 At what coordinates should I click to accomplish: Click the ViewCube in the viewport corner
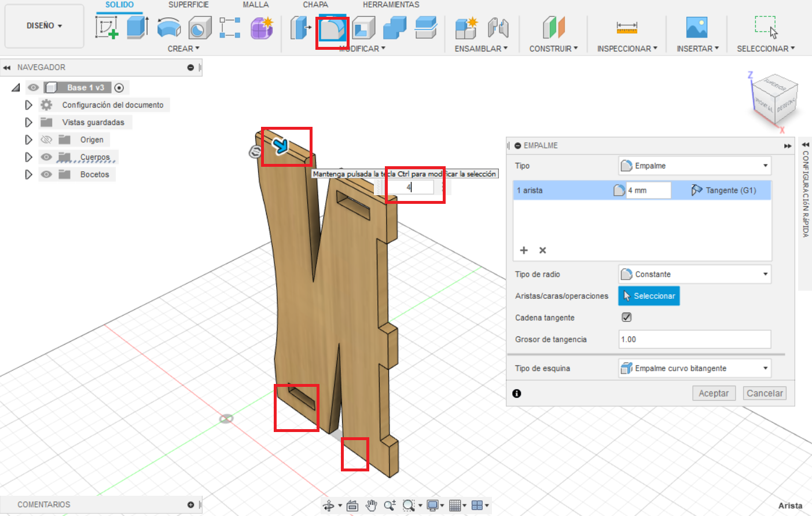(x=774, y=98)
